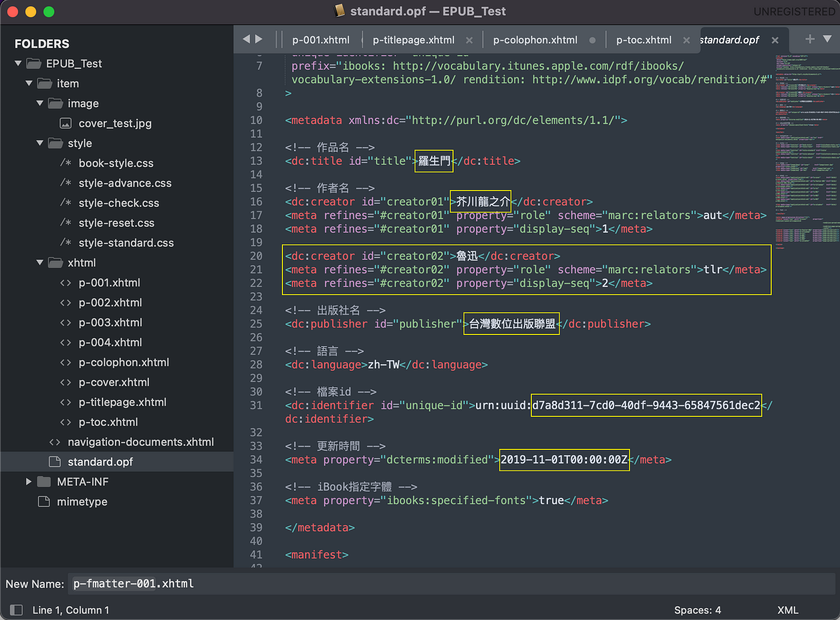The height and width of the screenshot is (620, 840).
Task: Click the image icon of cover_test.jpg
Action: 66,123
